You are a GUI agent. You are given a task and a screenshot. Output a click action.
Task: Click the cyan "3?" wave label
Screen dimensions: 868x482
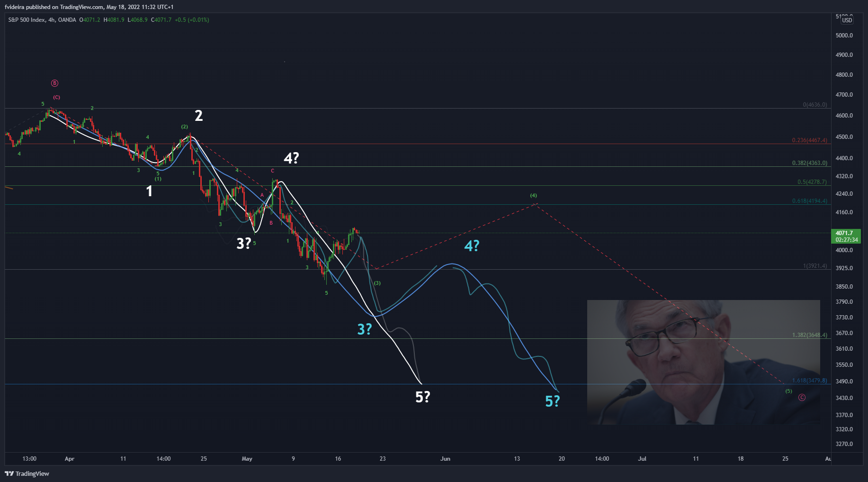point(365,329)
